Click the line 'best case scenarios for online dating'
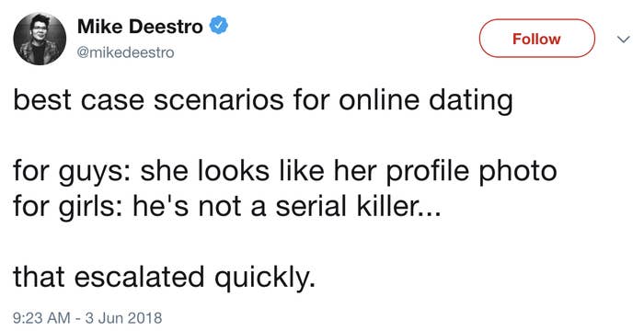The image size is (644, 331). click(x=263, y=100)
